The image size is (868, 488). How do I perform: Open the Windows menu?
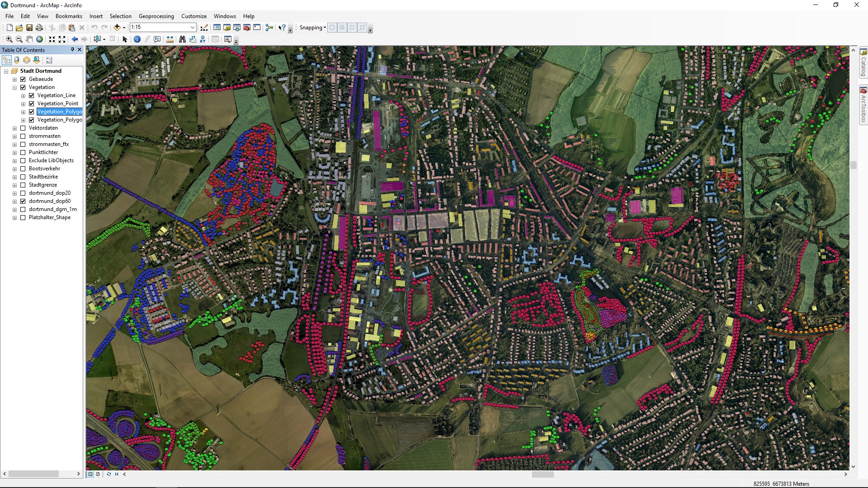225,16
